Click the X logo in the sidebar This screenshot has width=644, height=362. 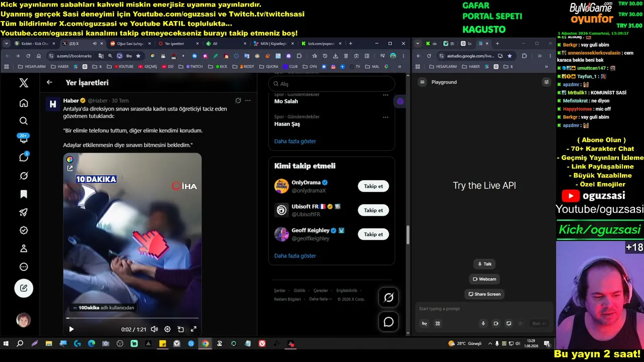pos(24,83)
